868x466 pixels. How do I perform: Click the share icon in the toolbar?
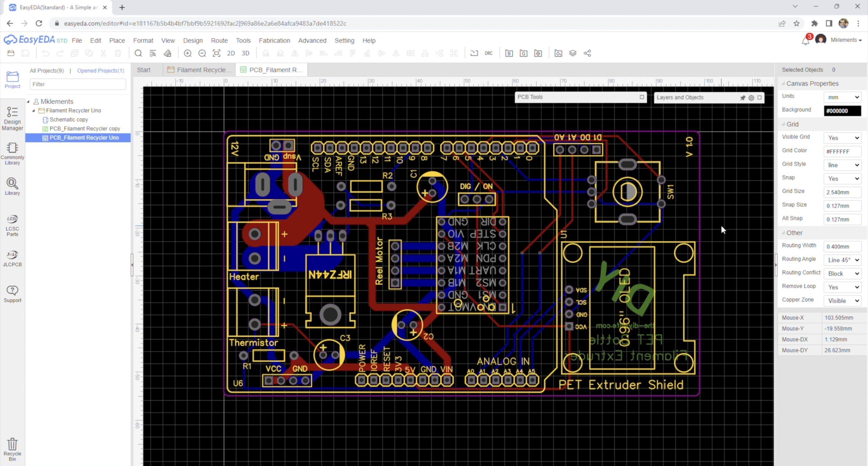587,53
